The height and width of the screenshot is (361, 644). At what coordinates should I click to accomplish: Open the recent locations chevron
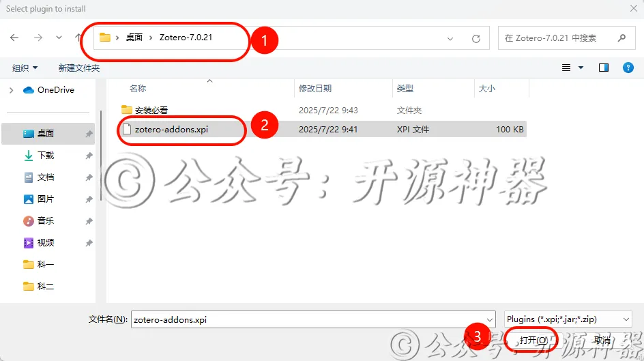tap(59, 38)
